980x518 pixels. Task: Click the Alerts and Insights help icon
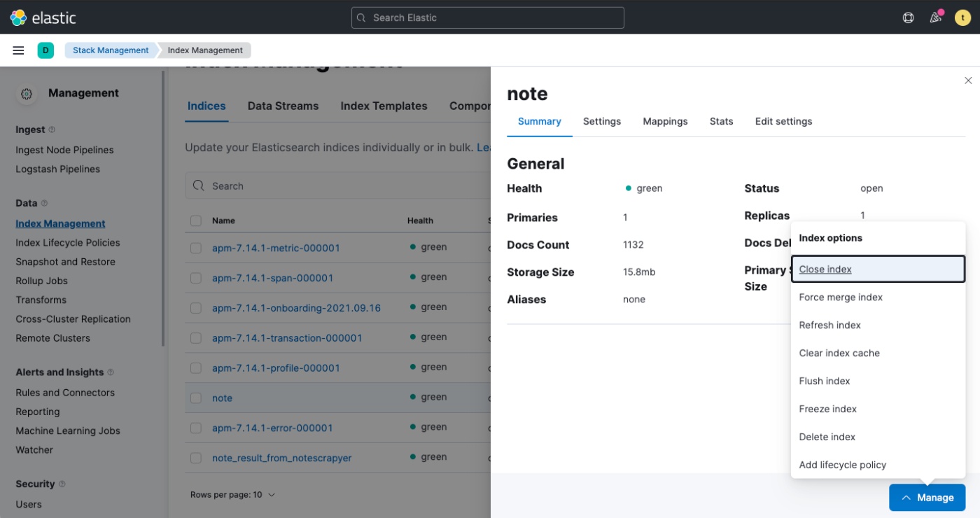111,372
